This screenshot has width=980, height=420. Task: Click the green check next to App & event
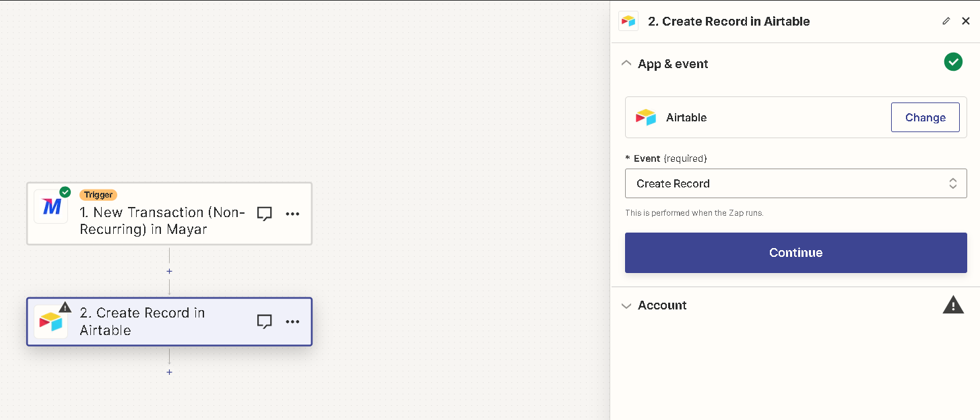point(953,62)
